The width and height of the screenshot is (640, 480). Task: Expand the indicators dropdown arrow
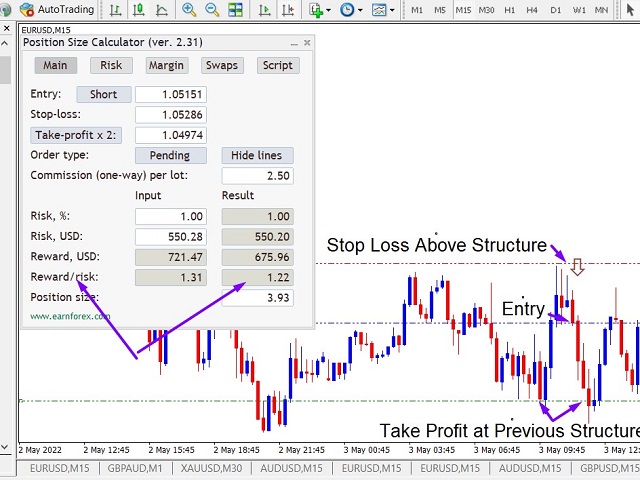[x=328, y=10]
